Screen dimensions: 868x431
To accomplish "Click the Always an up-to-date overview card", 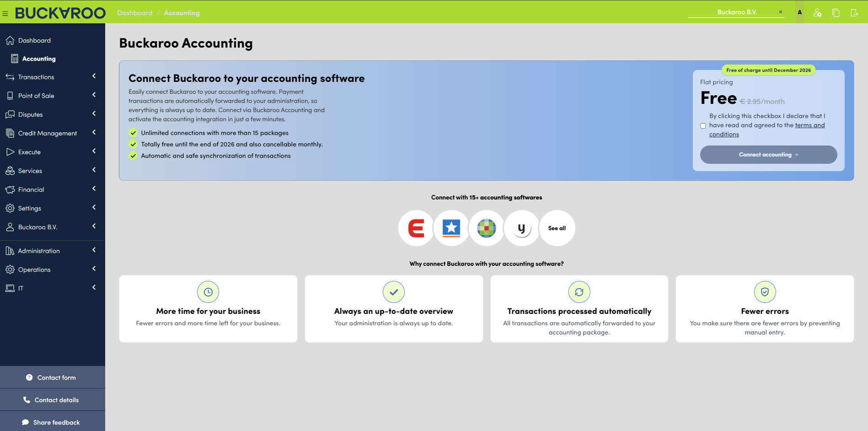I will pos(394,309).
